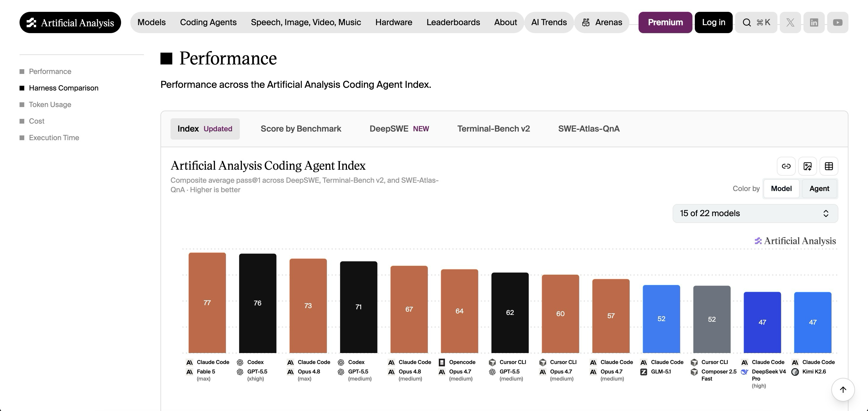Open search with magnifier icon
The width and height of the screenshot is (868, 411).
coord(756,22)
